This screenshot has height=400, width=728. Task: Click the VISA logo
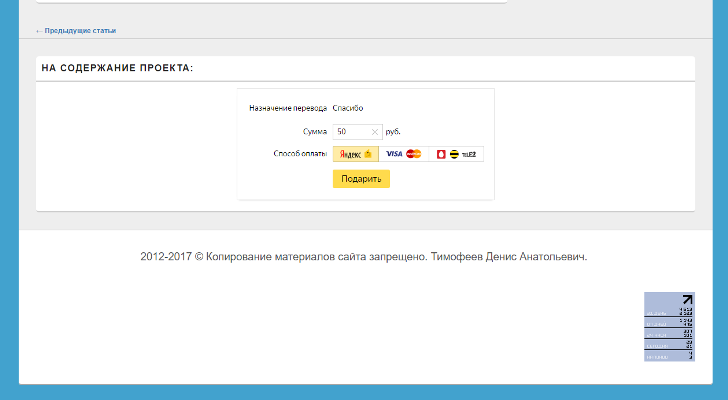393,154
